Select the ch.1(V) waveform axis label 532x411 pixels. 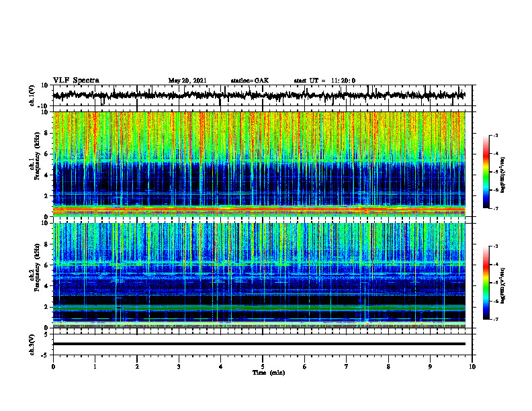coord(32,95)
